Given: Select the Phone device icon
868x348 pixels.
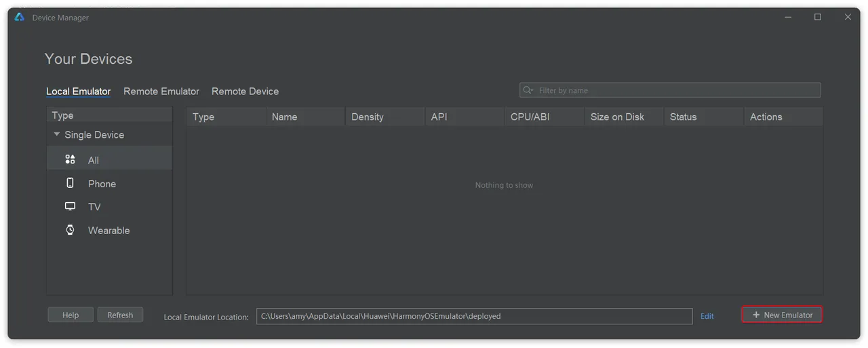Looking at the screenshot, I should tap(70, 183).
